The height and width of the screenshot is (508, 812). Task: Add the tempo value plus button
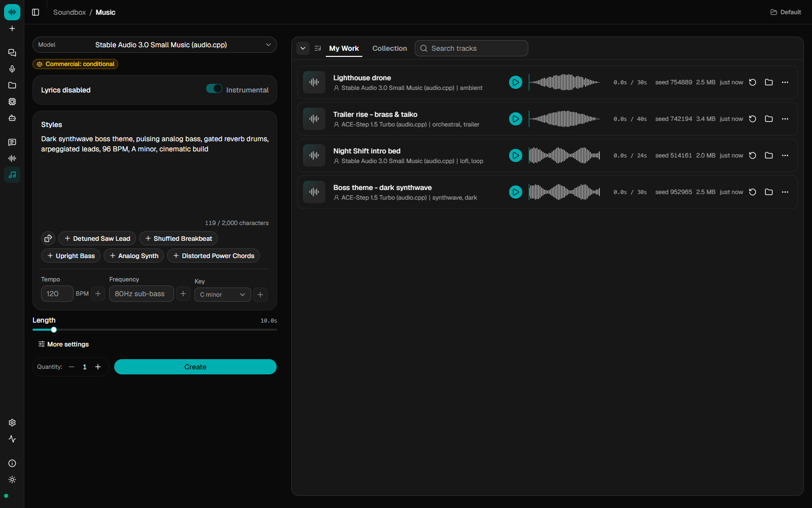coord(98,294)
